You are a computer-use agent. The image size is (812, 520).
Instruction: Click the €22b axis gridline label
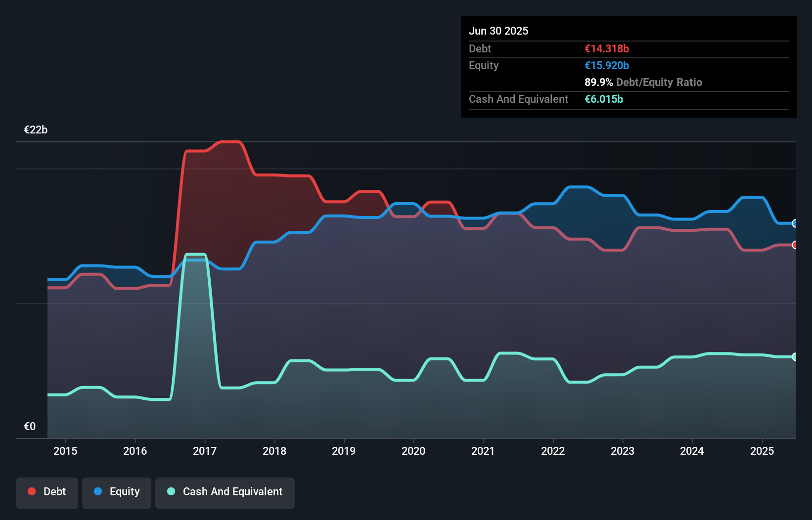(x=36, y=130)
